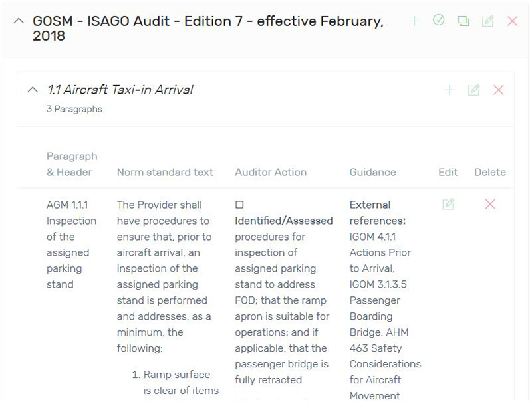Select the 1.1 Aircraft Taxi-in Arrival title
The width and height of the screenshot is (532, 404).
(120, 90)
